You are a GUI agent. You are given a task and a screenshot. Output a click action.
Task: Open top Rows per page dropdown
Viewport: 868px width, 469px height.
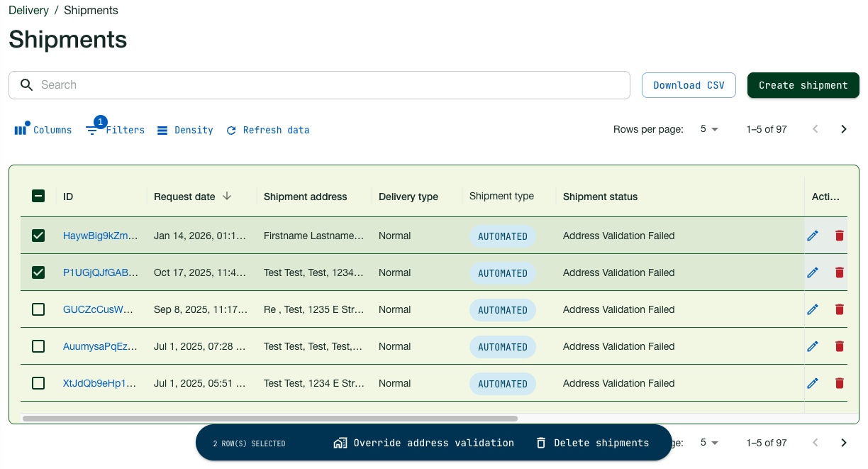tap(709, 129)
